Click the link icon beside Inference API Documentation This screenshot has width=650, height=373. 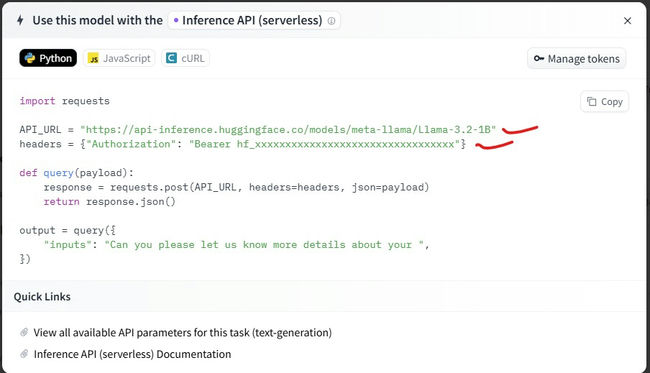[24, 354]
